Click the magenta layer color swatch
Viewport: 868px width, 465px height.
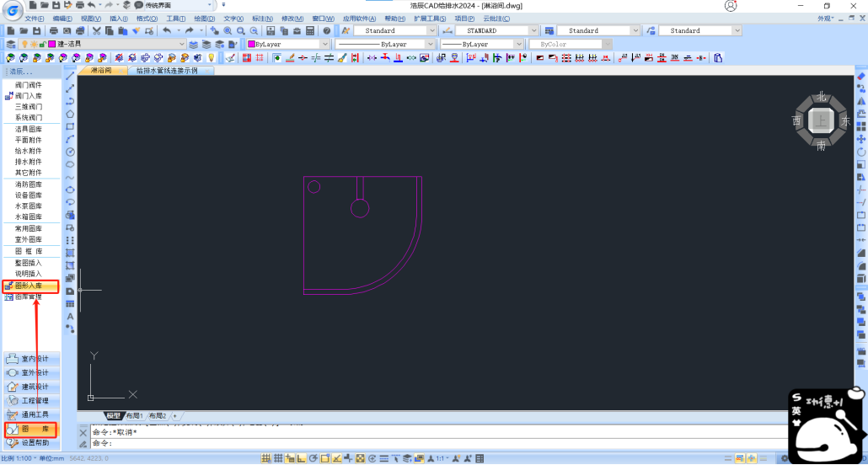click(52, 44)
